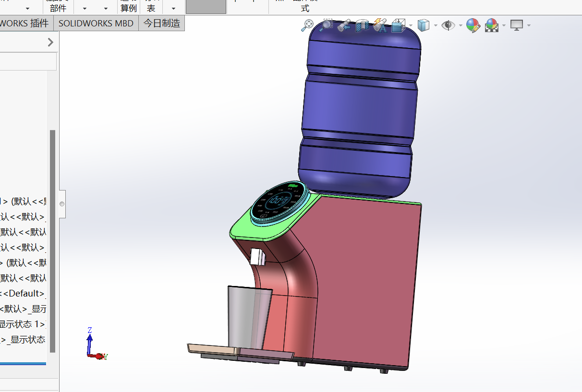This screenshot has width=582, height=392.
Task: Click the feature tree filter input field
Action: [x=28, y=61]
